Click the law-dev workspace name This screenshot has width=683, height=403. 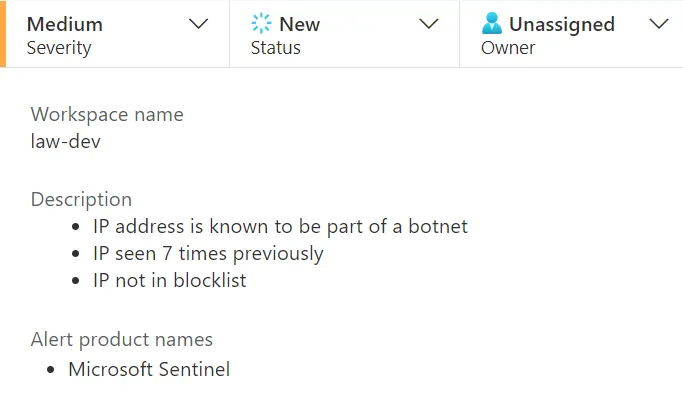coord(66,141)
